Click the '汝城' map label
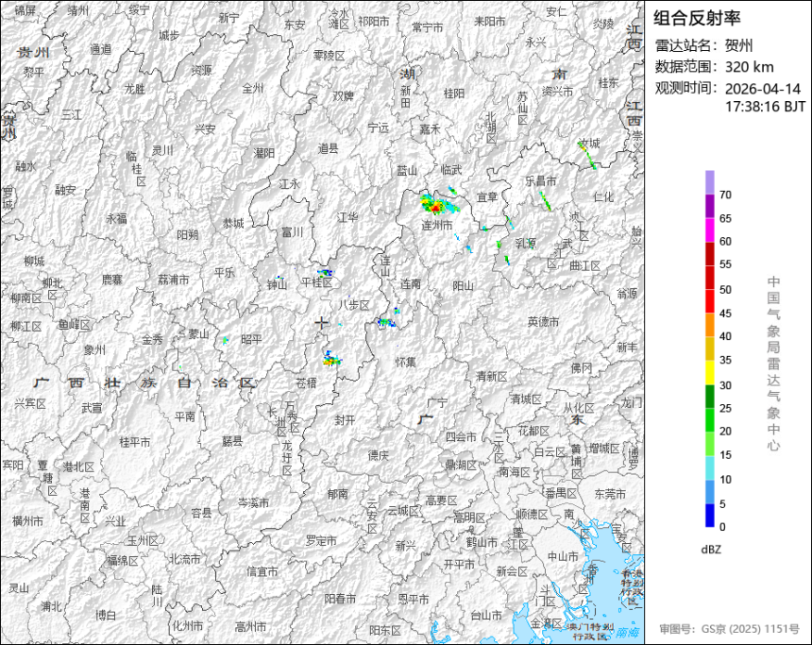Image resolution: width=812 pixels, height=645 pixels. click(590, 143)
